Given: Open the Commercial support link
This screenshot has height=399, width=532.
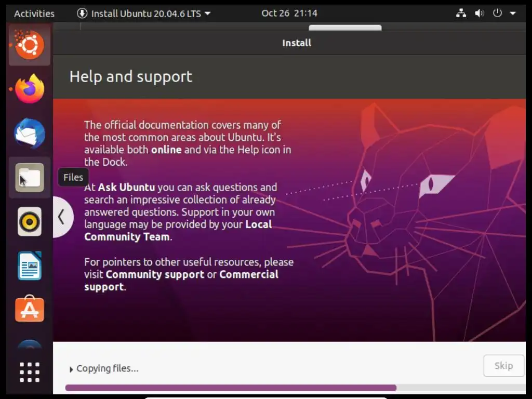Looking at the screenshot, I should [181, 280].
